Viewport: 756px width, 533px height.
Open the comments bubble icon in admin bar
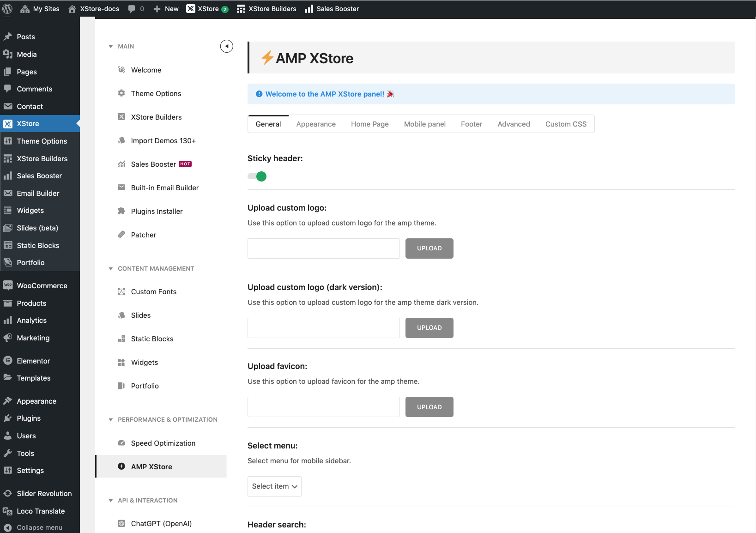pos(132,9)
